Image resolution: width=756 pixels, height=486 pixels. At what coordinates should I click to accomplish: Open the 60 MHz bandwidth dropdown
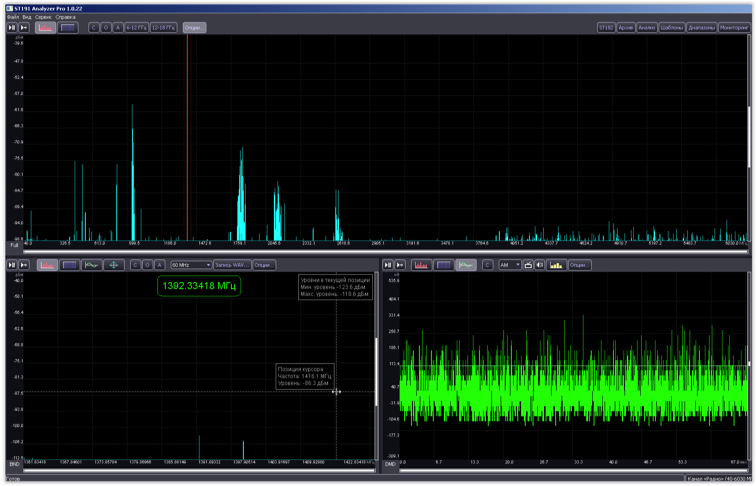[191, 265]
